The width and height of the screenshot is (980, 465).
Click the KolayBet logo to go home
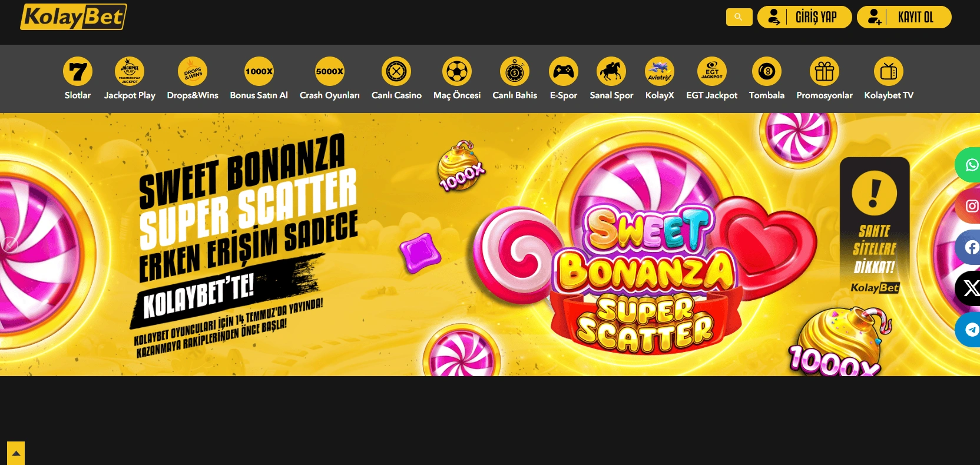pos(74,16)
